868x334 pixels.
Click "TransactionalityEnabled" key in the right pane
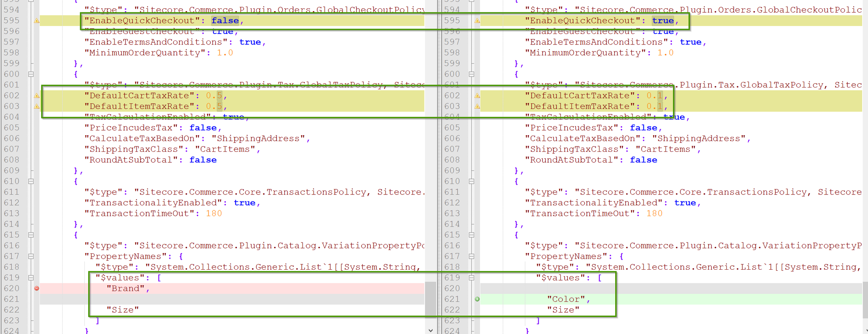coord(594,203)
